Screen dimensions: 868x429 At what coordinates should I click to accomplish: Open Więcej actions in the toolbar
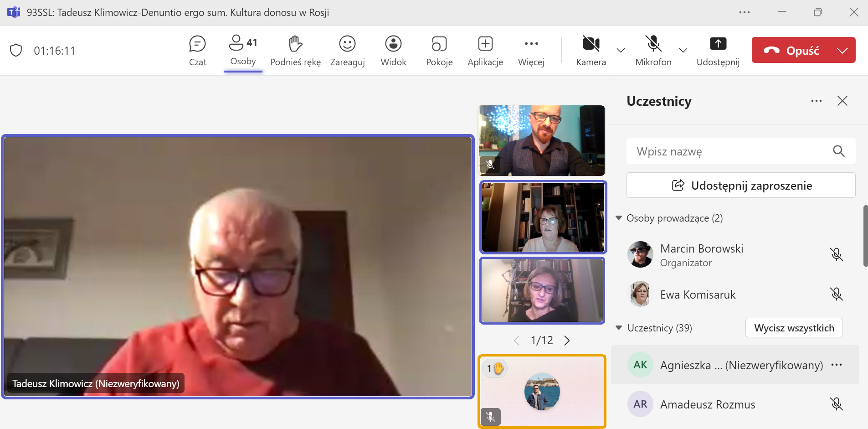click(531, 51)
